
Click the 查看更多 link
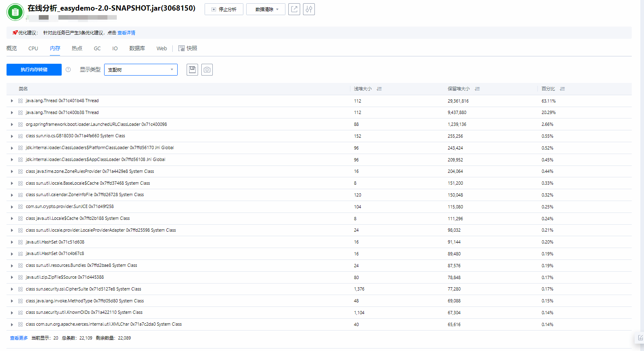(19, 338)
